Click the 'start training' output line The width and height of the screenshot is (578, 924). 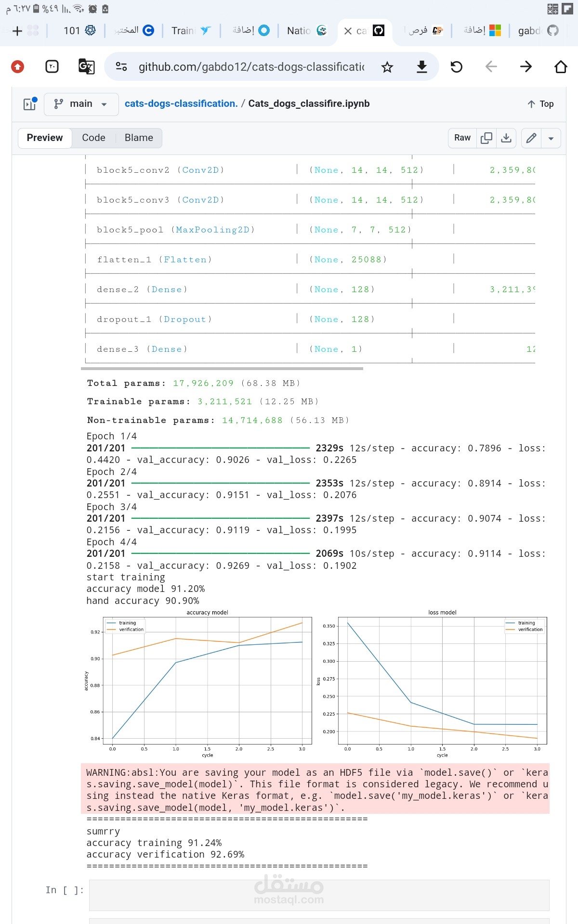126,577
